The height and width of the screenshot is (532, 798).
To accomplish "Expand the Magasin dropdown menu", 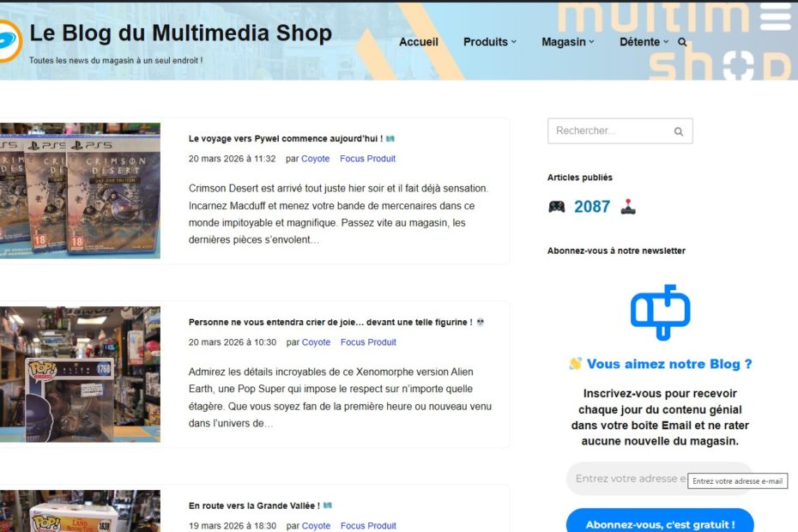I will pyautogui.click(x=567, y=42).
